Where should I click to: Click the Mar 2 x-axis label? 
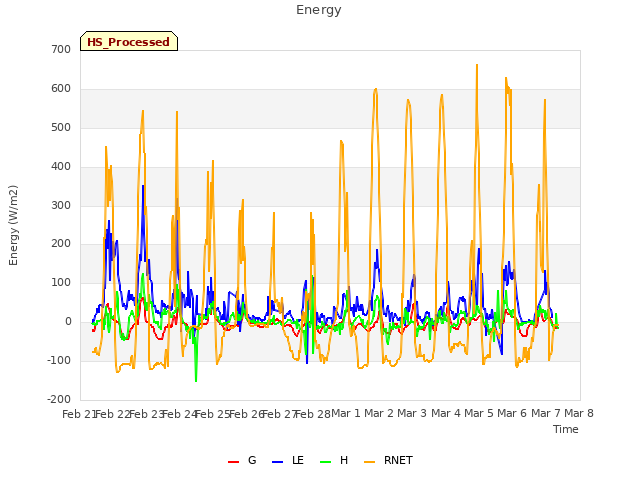tap(379, 413)
